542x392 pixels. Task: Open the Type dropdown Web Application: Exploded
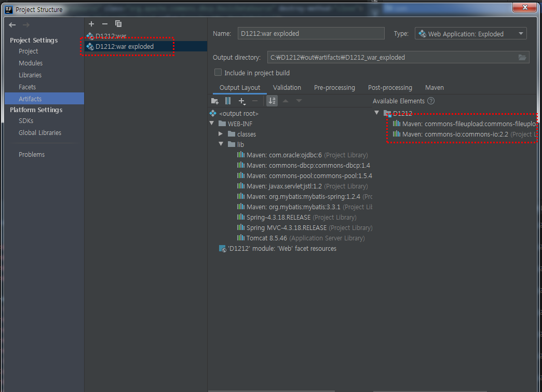click(x=470, y=34)
